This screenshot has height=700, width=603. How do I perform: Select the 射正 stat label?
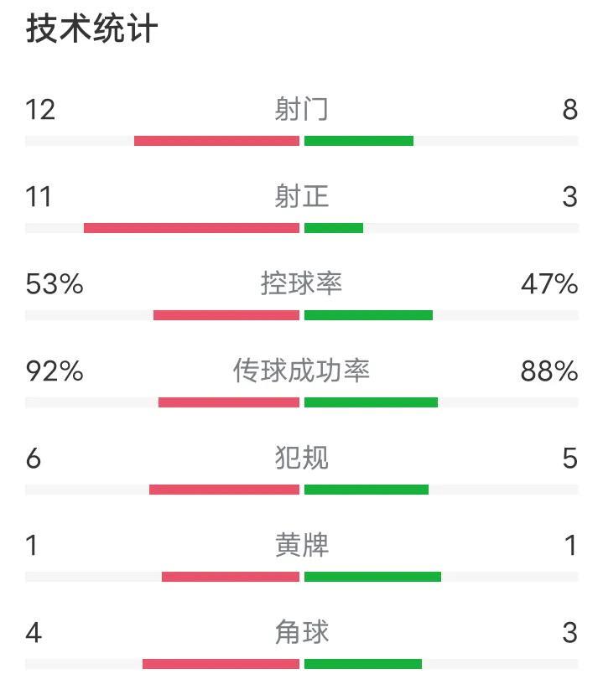coord(302,196)
